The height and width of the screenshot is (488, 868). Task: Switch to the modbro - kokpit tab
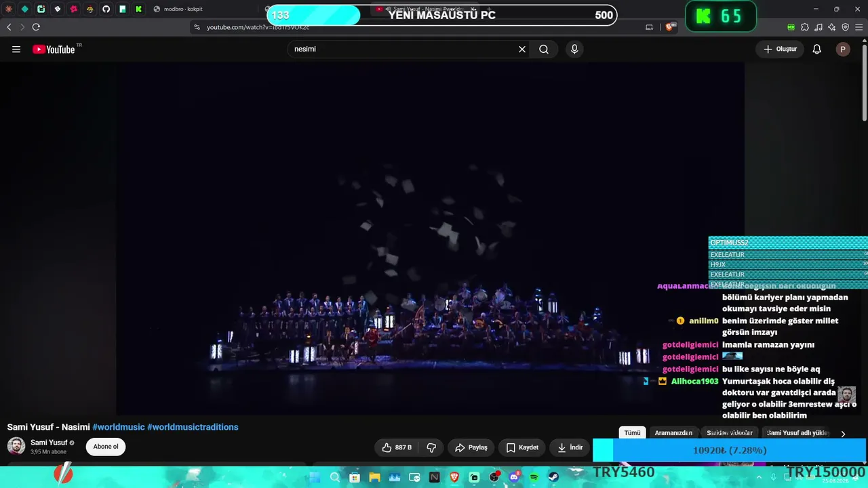click(203, 9)
